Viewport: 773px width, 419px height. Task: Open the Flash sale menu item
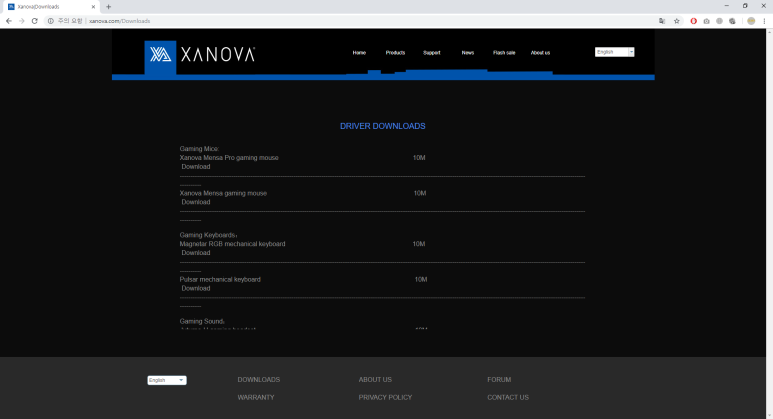coord(504,52)
